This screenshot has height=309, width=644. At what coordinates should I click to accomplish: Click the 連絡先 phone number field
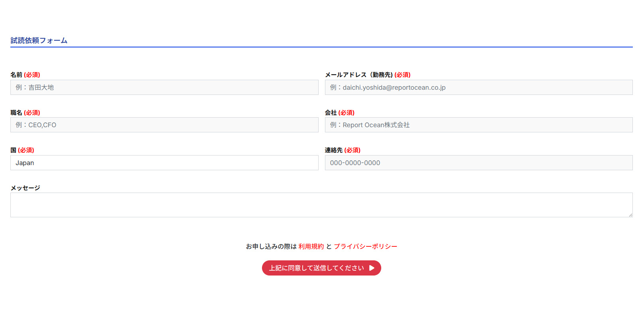pyautogui.click(x=479, y=163)
